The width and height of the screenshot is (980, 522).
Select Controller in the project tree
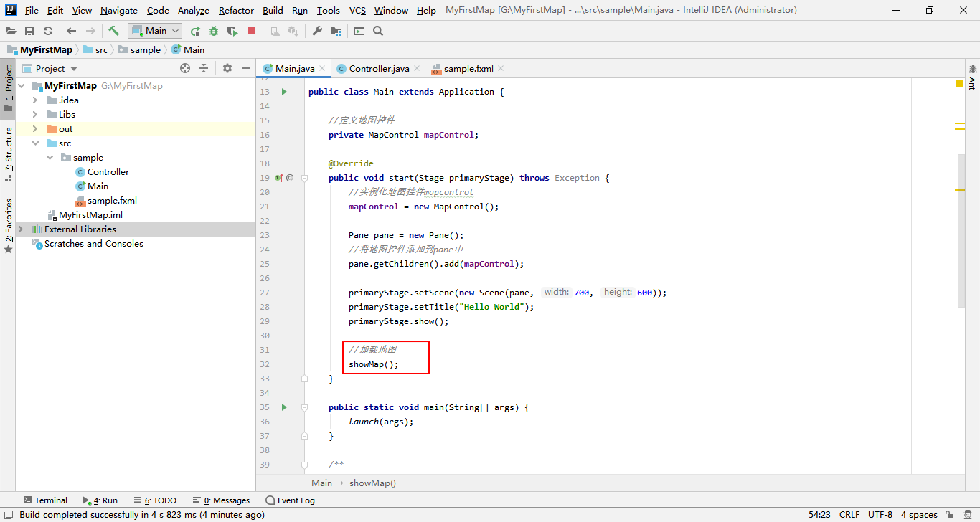[x=108, y=172]
